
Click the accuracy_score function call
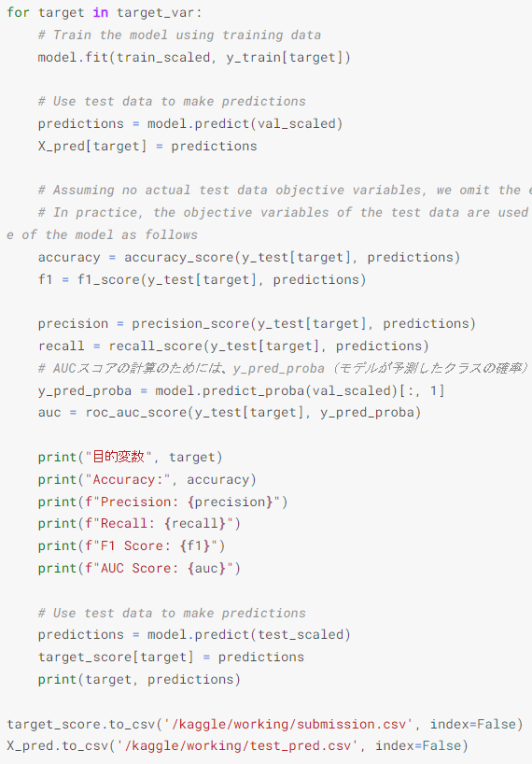[x=292, y=257]
